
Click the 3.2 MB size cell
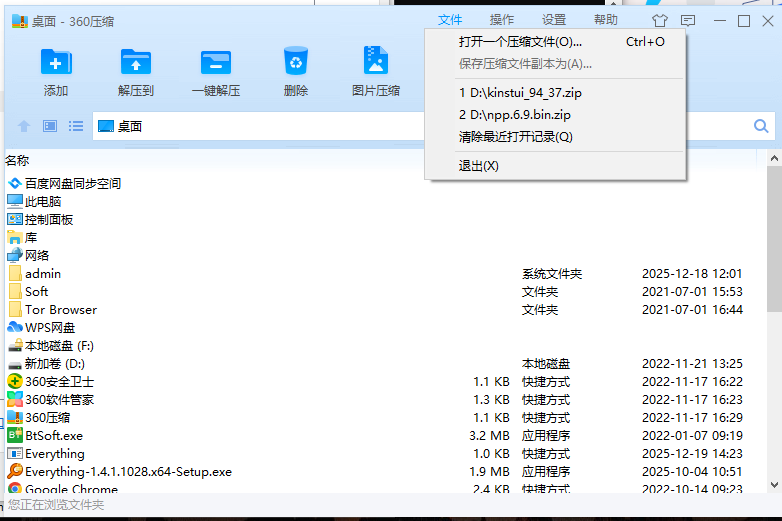point(489,436)
